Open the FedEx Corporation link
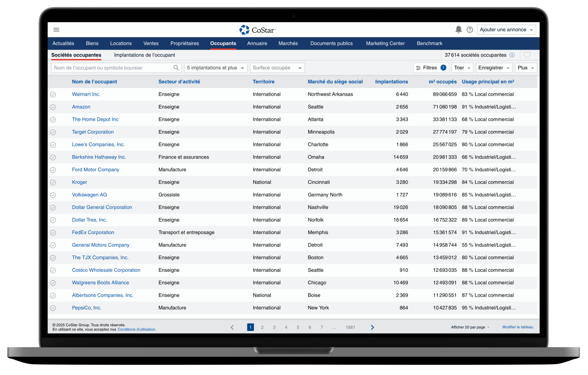 pos(93,232)
